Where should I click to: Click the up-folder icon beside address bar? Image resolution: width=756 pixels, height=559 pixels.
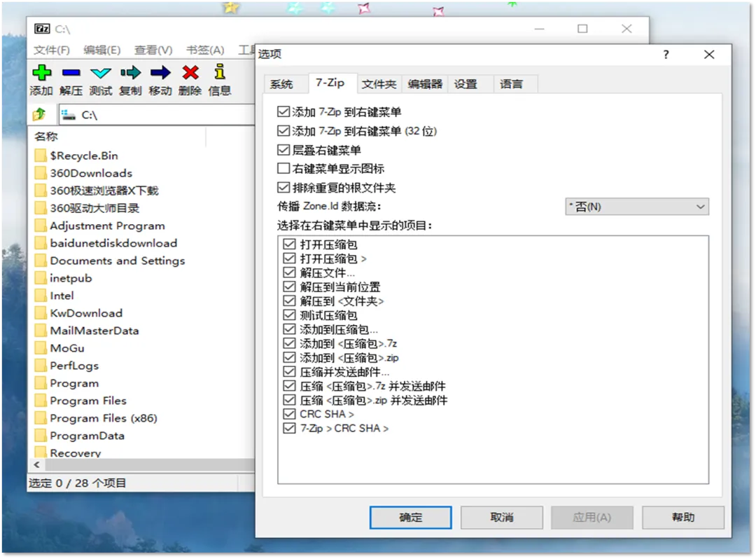pyautogui.click(x=39, y=115)
